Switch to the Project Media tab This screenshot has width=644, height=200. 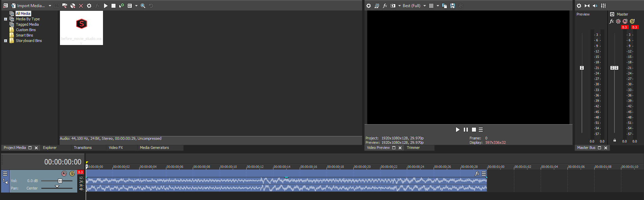click(x=15, y=148)
